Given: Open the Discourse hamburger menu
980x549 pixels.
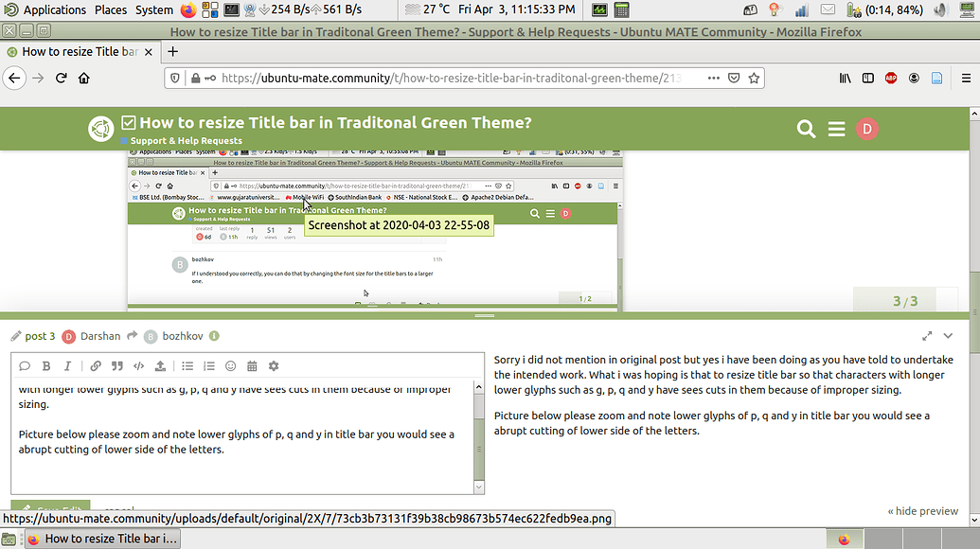Looking at the screenshot, I should click(836, 129).
